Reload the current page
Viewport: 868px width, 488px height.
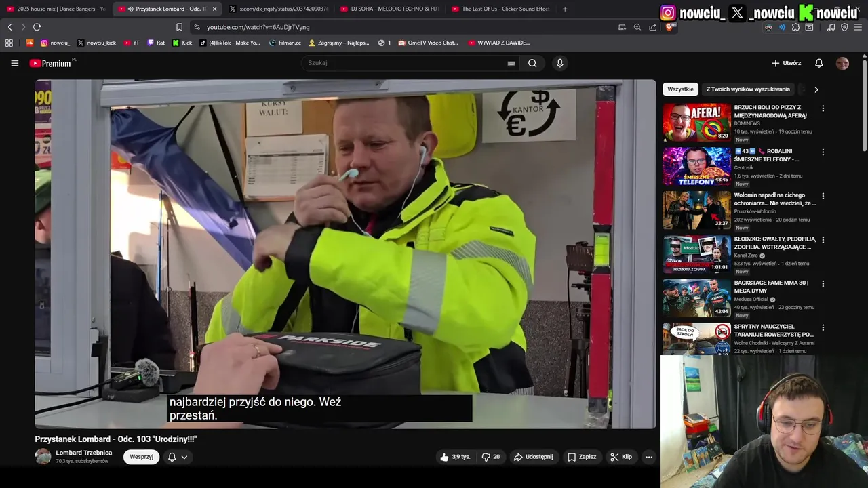37,27
